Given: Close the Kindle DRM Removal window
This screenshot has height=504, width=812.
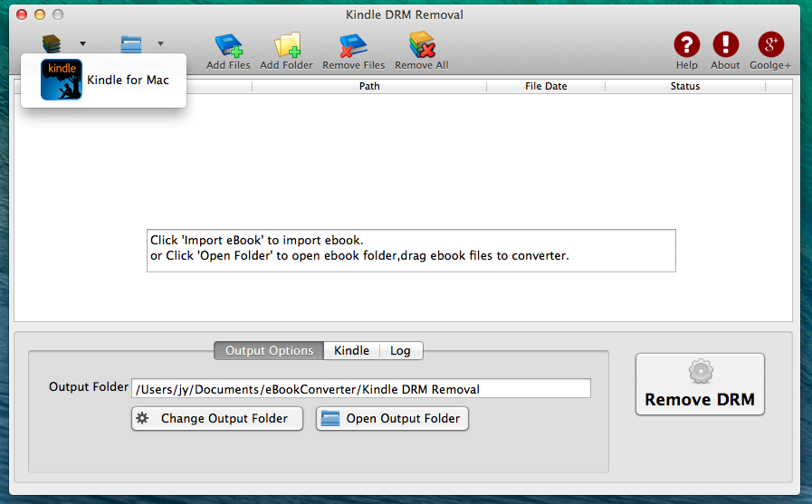Looking at the screenshot, I should point(22,14).
